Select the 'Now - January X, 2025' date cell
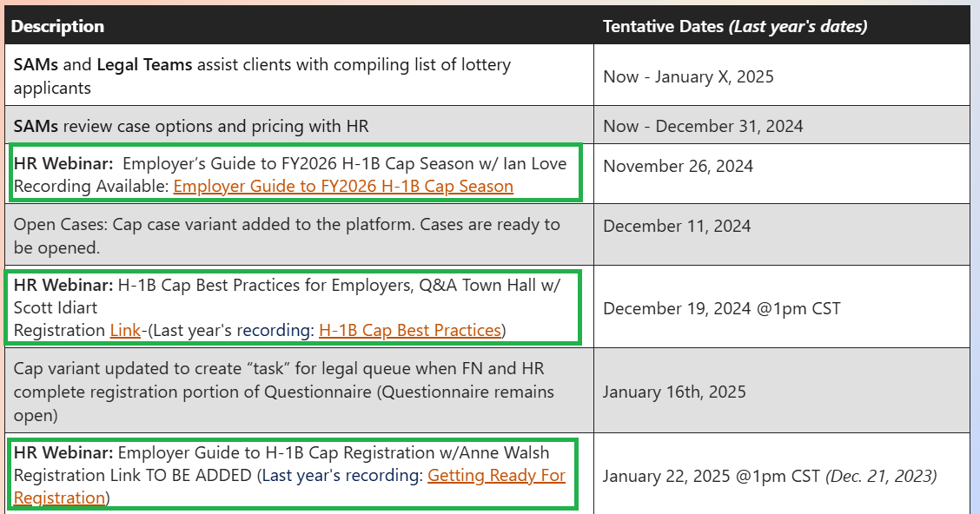The image size is (980, 514). pos(782,75)
